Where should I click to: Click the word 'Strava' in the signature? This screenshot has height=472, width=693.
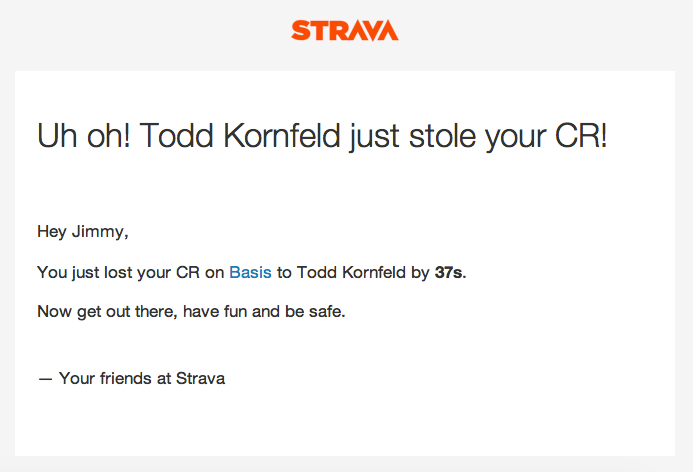pos(200,378)
